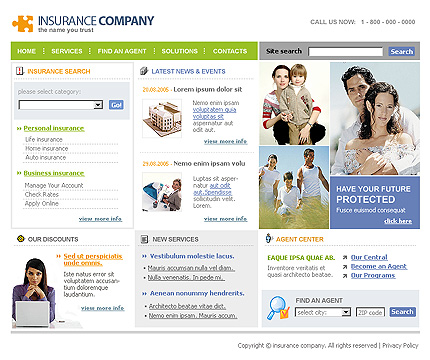
Task: Open the Personal insurance link
Action: (x=54, y=128)
